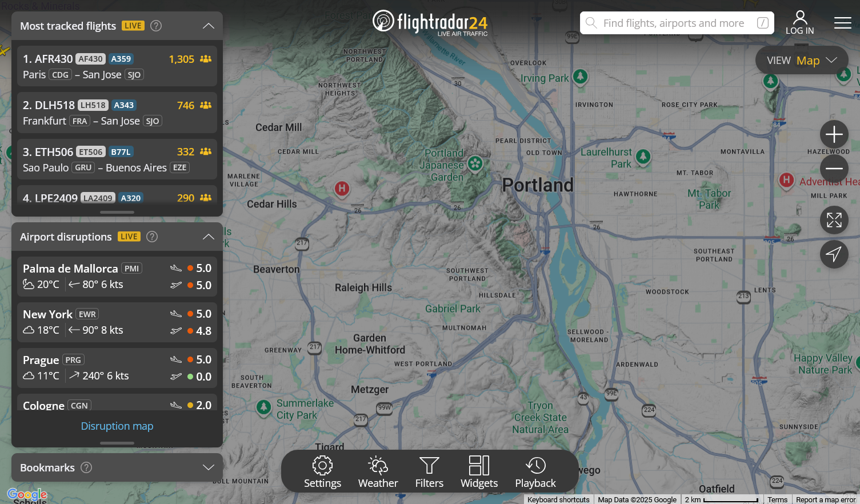Click Portland Japanese Garden map marker
The height and width of the screenshot is (504, 860).
(475, 164)
